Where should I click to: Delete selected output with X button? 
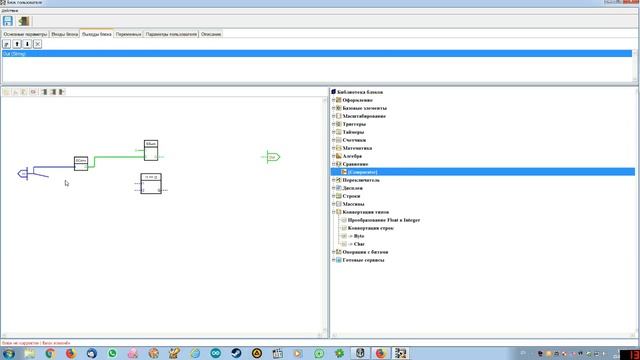pyautogui.click(x=37, y=44)
